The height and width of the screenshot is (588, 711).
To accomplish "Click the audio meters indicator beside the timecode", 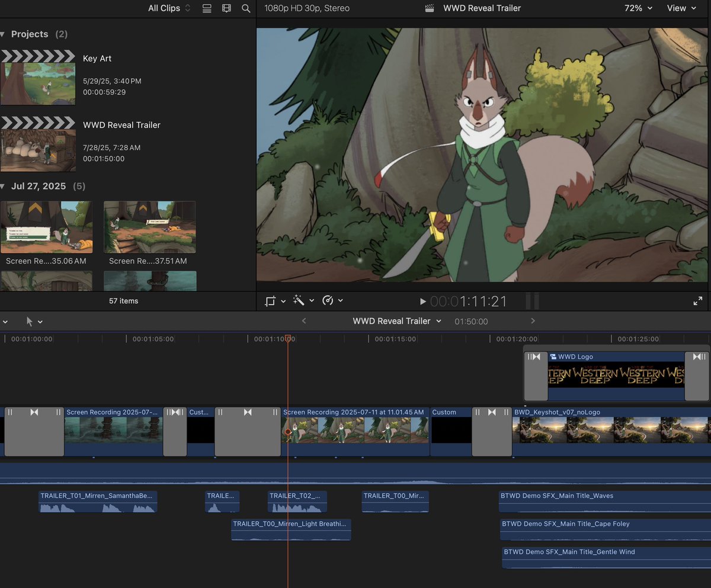I will point(533,301).
